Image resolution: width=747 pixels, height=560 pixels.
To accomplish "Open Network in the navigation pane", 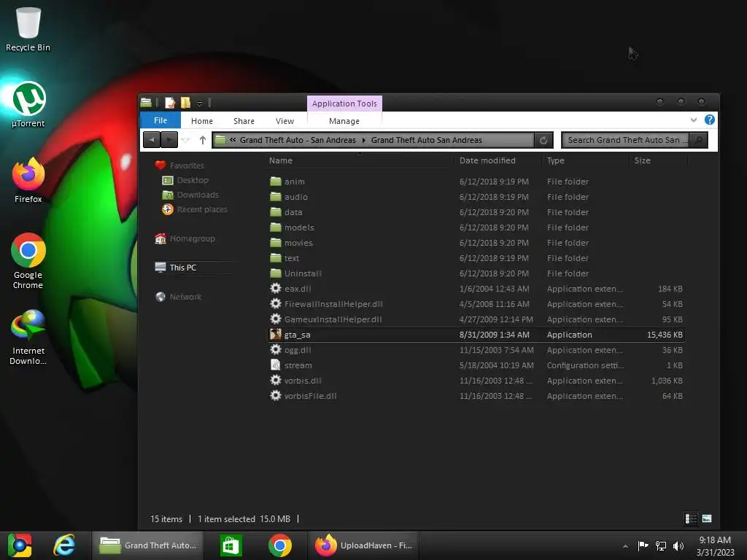I will coord(178,297).
